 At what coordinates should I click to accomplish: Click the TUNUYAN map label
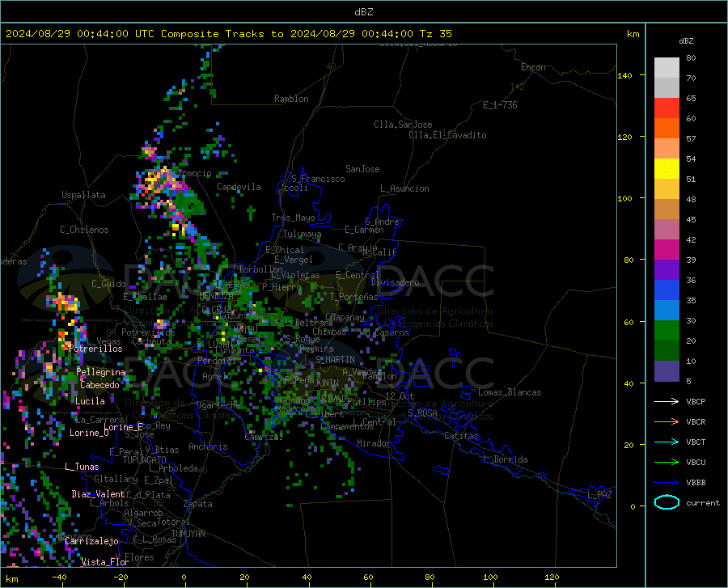point(188,534)
